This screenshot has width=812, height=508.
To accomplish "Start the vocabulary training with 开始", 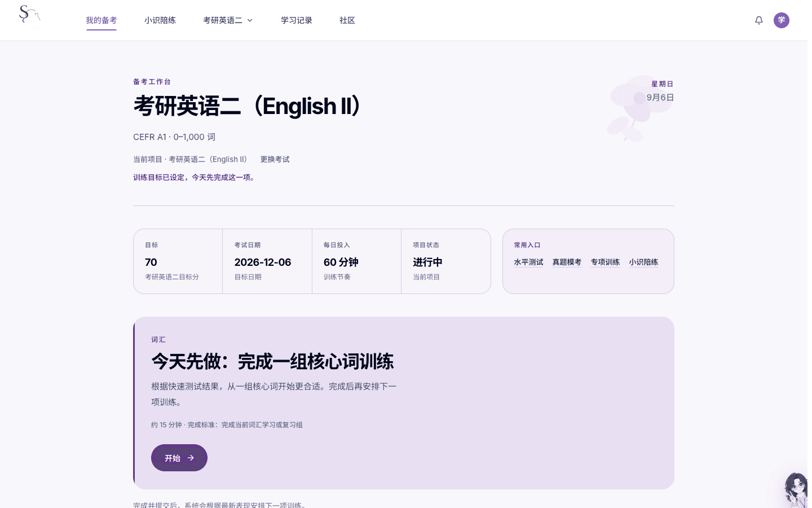I will coord(179,458).
